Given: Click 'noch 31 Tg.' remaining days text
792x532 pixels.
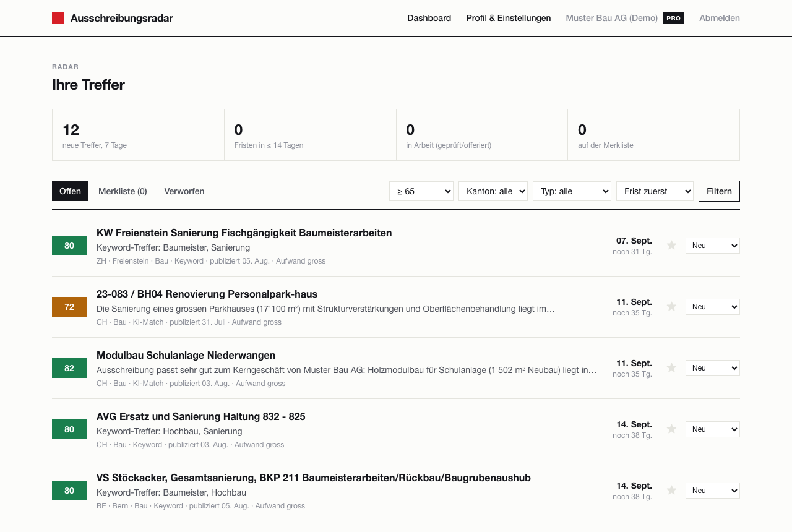Looking at the screenshot, I should [x=632, y=252].
